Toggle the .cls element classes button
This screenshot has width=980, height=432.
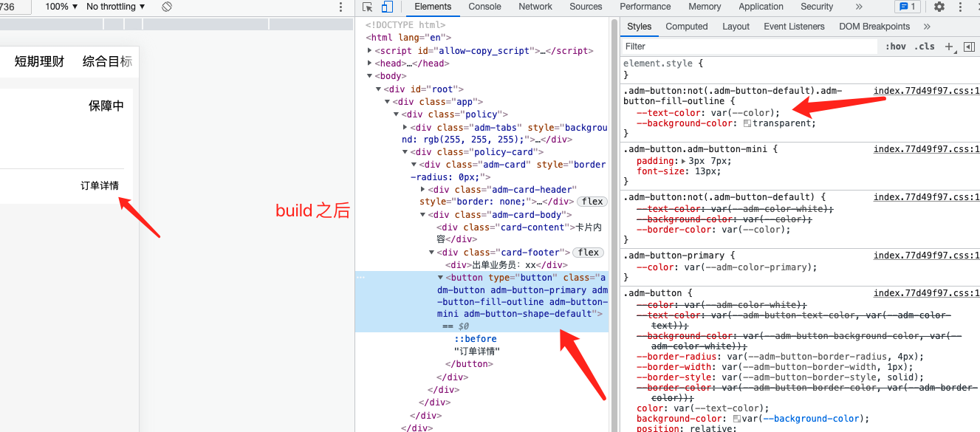click(924, 47)
